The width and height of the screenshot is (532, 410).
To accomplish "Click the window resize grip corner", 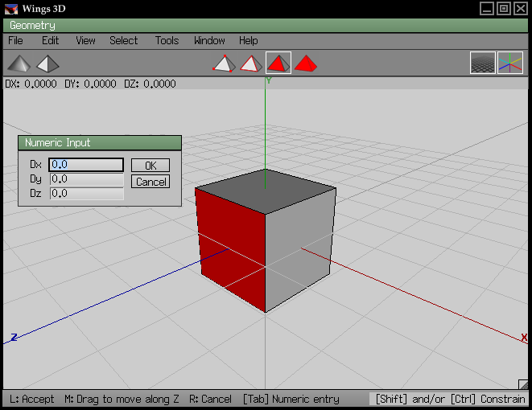I will [x=523, y=384].
